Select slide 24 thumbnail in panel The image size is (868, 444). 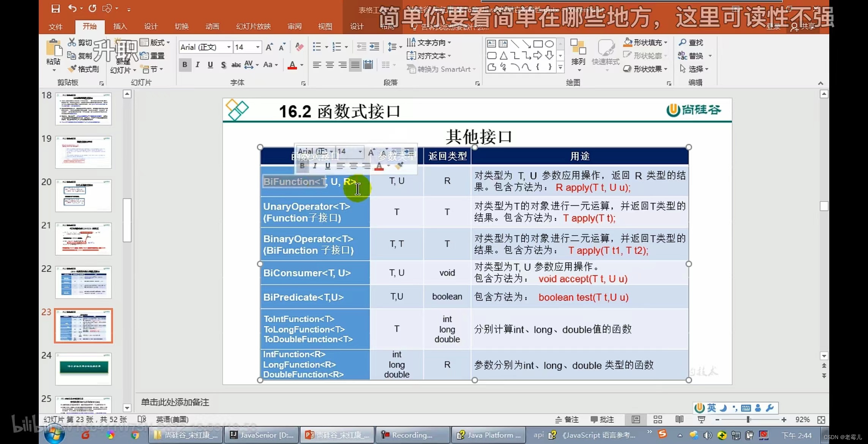(83, 368)
